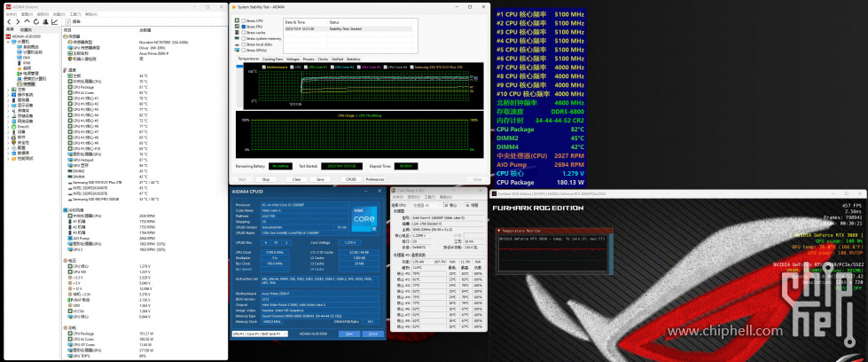Viewport: 868px width, 362px height.
Task: Click 当前值 column header
Action: (145, 29)
